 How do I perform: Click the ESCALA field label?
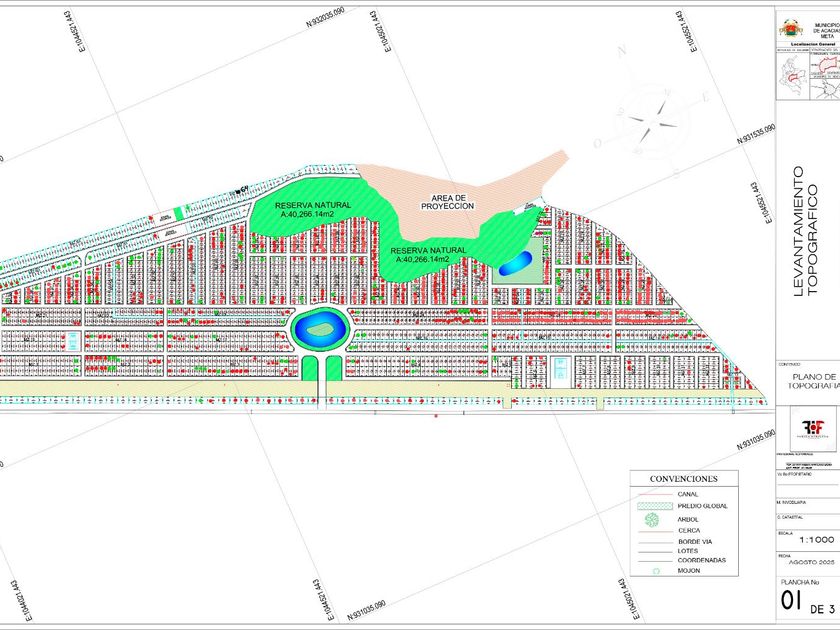pyautogui.click(x=784, y=533)
